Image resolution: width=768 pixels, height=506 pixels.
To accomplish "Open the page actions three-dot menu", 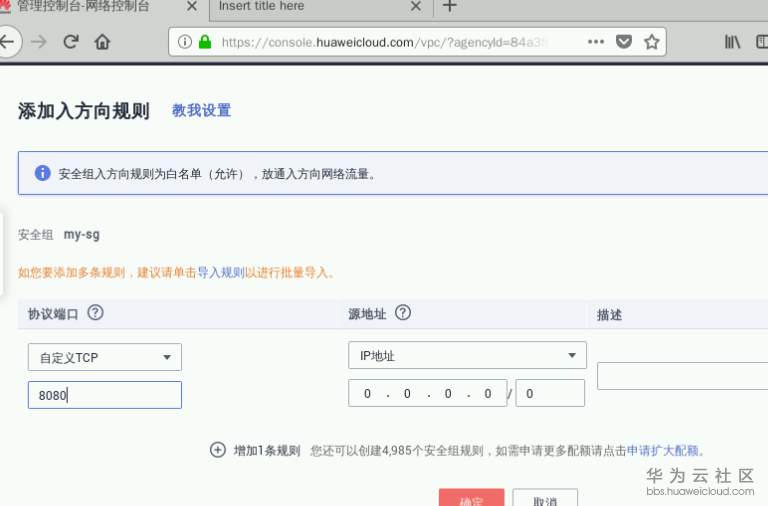I will [596, 42].
